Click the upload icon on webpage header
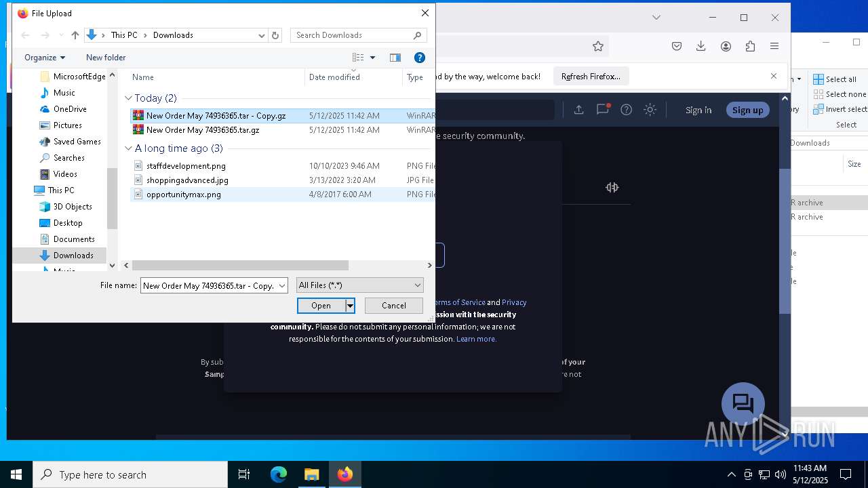 coord(578,110)
